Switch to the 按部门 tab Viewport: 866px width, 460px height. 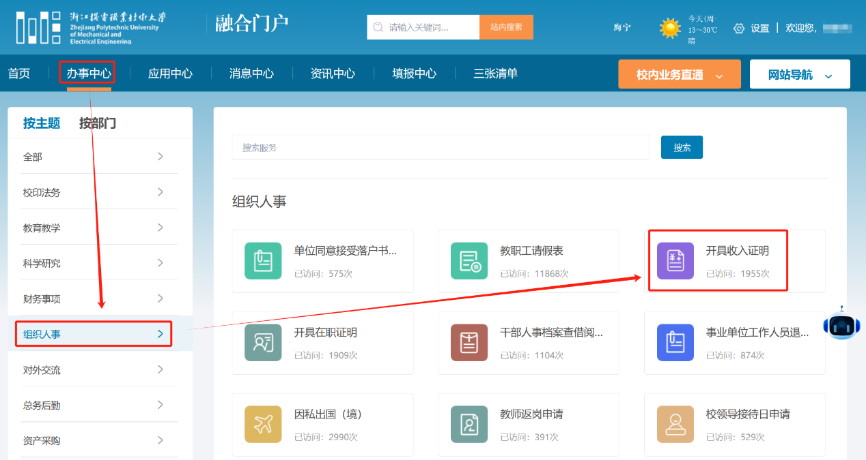pos(98,123)
